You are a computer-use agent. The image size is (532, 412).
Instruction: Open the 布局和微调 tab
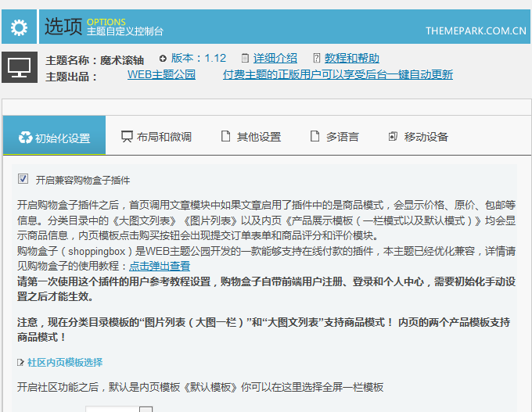pyautogui.click(x=164, y=137)
